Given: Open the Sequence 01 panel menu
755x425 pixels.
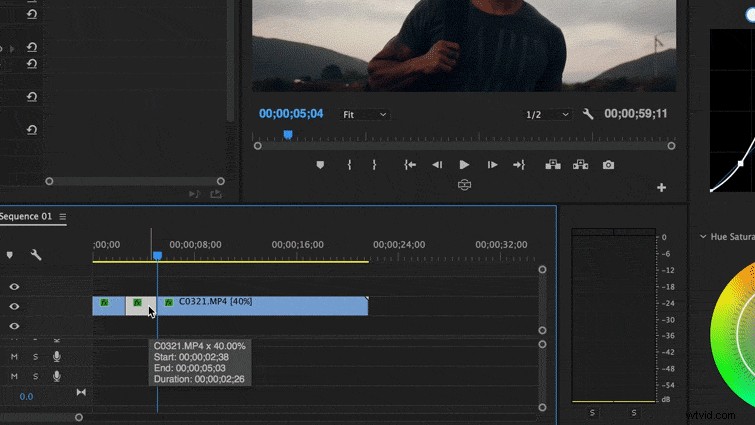Looking at the screenshot, I should (63, 217).
